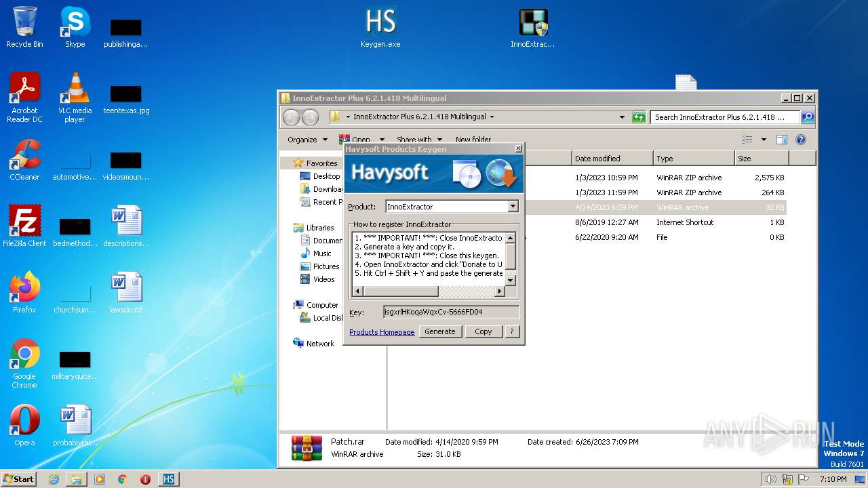Expand the Open button dropdown arrow

point(382,140)
